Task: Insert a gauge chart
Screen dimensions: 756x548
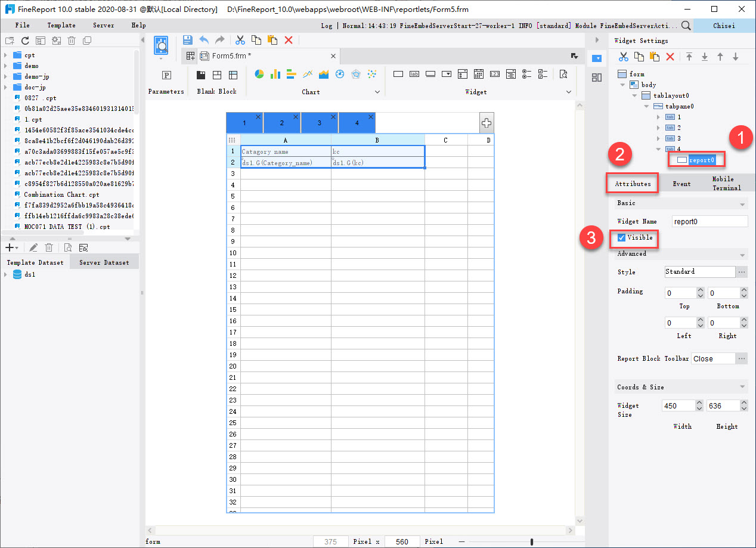Action: 340,74
